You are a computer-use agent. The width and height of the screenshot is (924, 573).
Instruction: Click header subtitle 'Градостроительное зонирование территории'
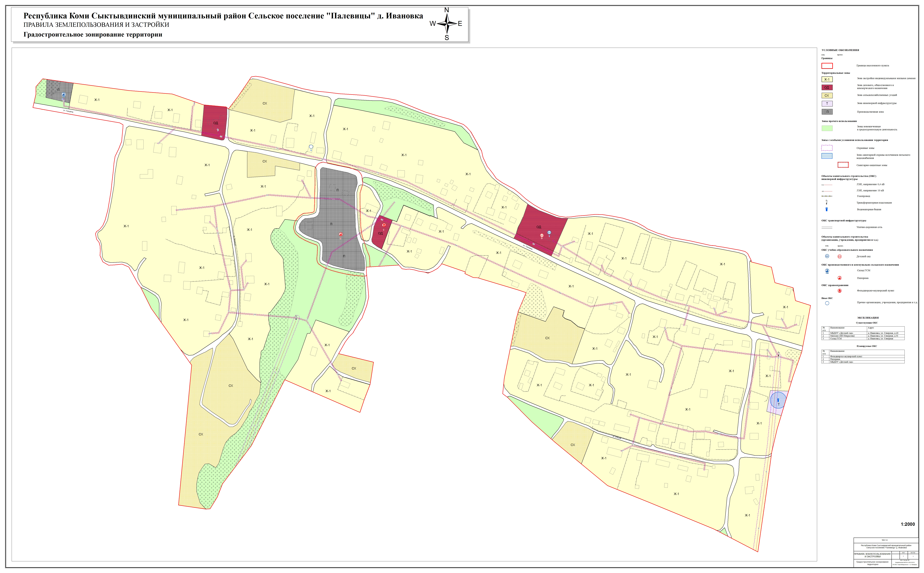93,34
